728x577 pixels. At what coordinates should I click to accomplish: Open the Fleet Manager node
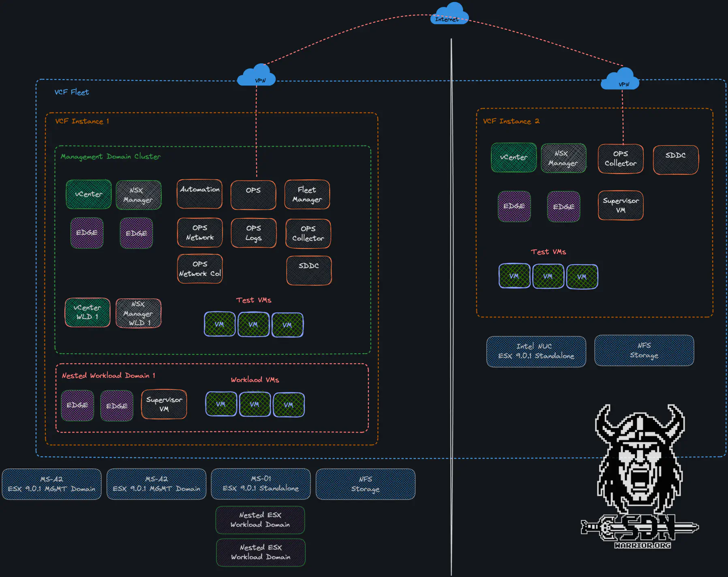click(307, 195)
